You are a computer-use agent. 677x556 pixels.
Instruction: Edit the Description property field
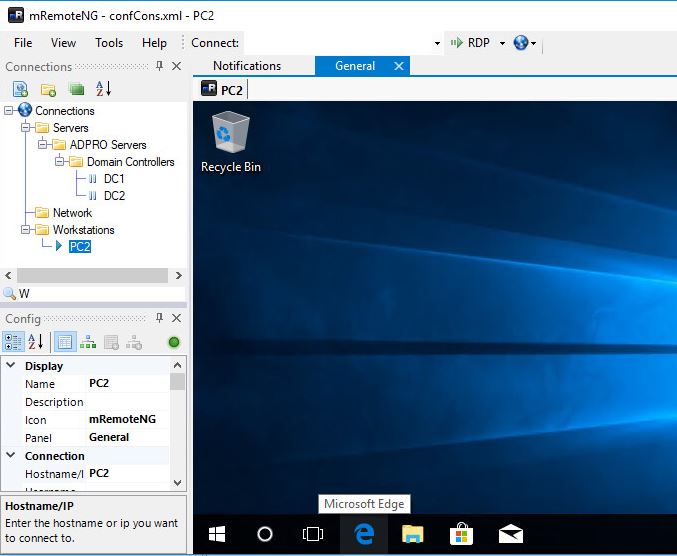tap(128, 401)
